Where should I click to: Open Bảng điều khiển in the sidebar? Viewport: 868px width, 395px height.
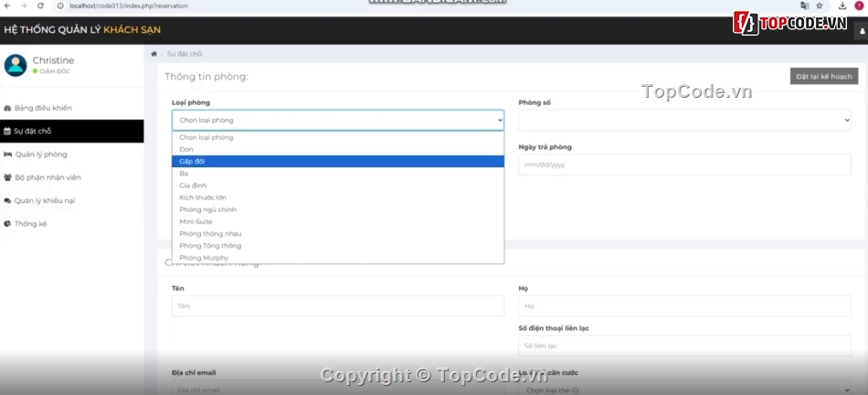42,108
